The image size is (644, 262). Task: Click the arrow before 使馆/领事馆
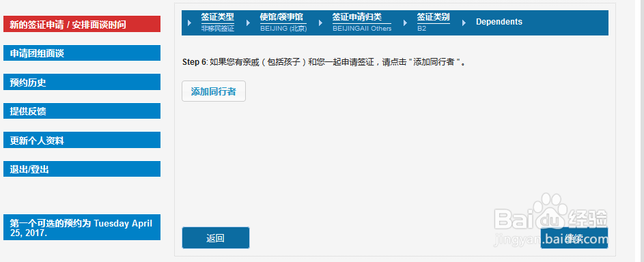[248, 23]
